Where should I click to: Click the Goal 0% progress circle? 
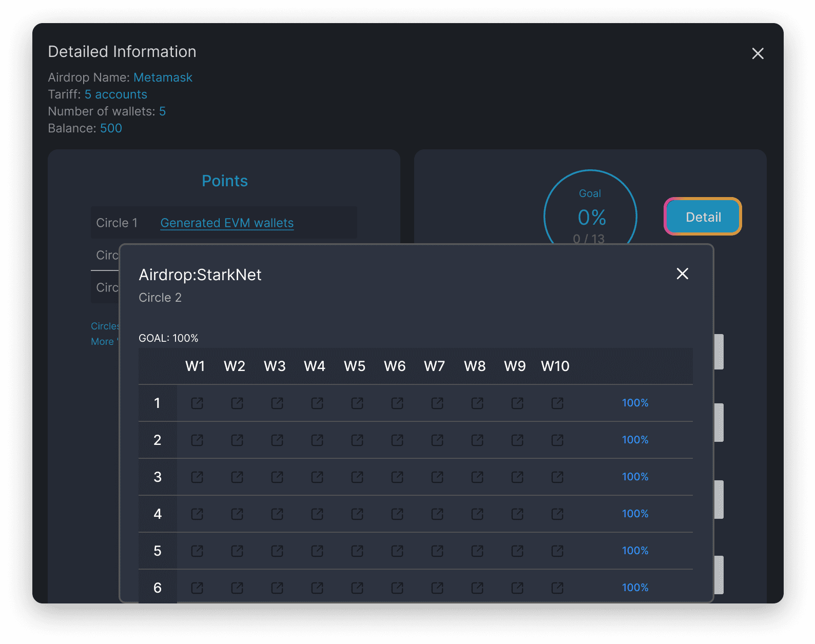[x=590, y=210]
